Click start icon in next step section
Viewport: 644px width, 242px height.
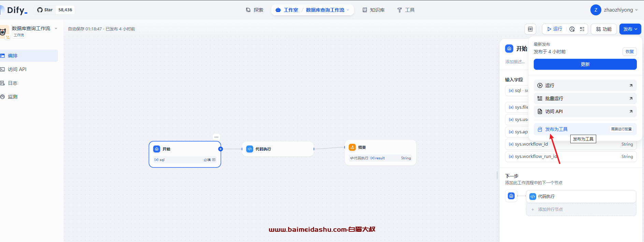(x=511, y=196)
